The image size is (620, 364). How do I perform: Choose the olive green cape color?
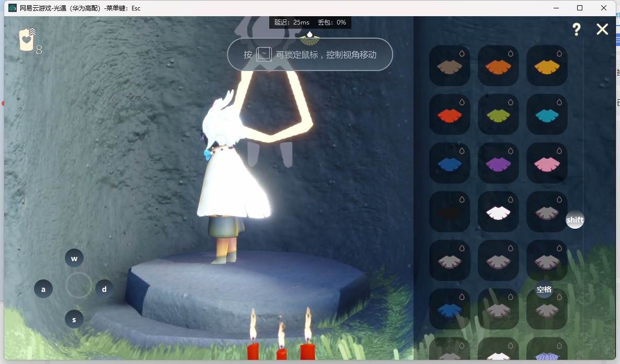point(498,114)
